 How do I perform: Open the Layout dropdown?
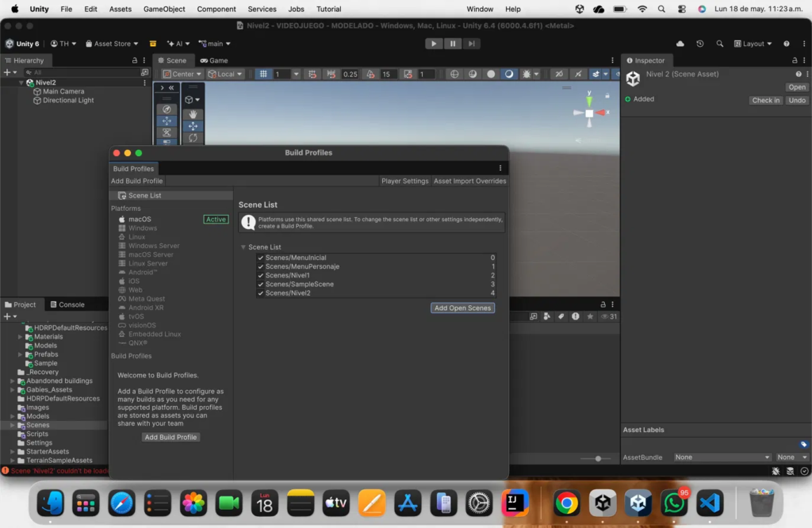(753, 44)
